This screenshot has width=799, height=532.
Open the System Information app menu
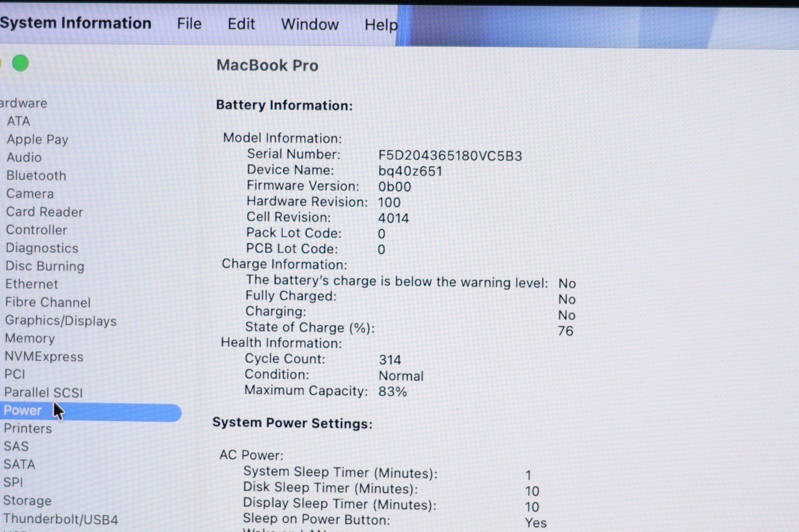click(x=75, y=23)
